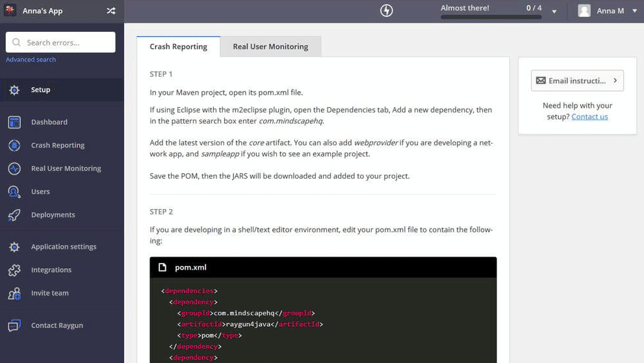
Task: Go to Dashboard in the sidebar
Action: (62, 122)
